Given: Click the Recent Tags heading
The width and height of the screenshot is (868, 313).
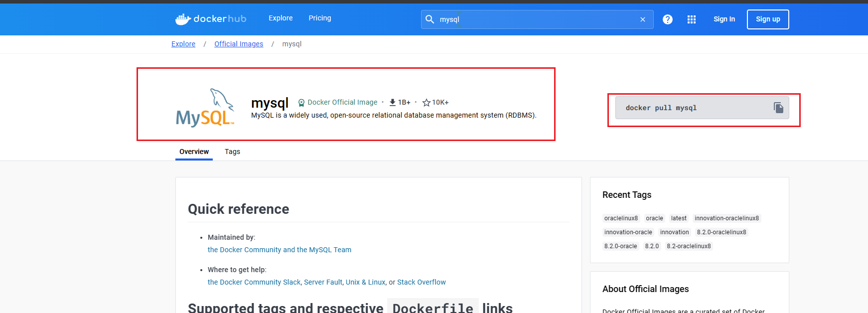Looking at the screenshot, I should pyautogui.click(x=627, y=195).
